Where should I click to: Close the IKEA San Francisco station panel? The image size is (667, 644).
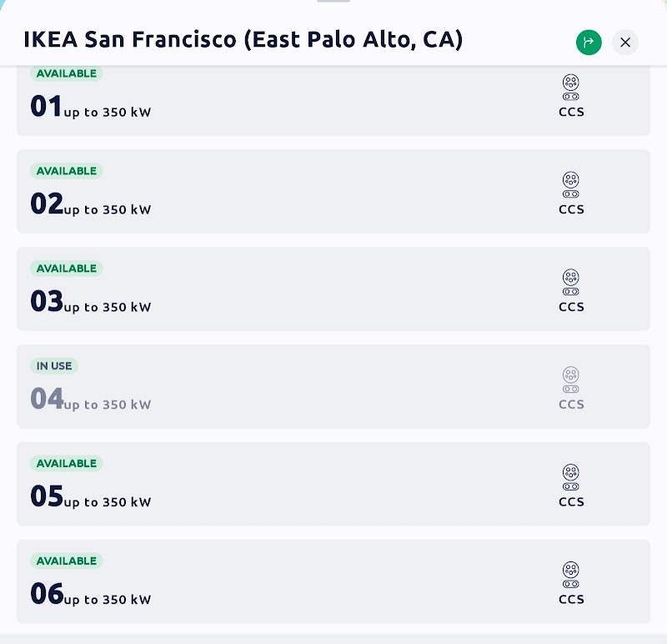point(625,43)
